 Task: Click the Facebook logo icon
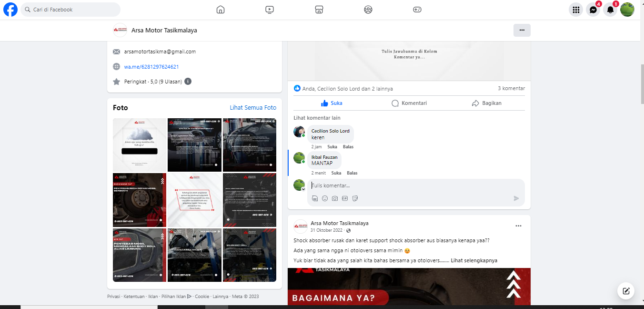[x=10, y=10]
